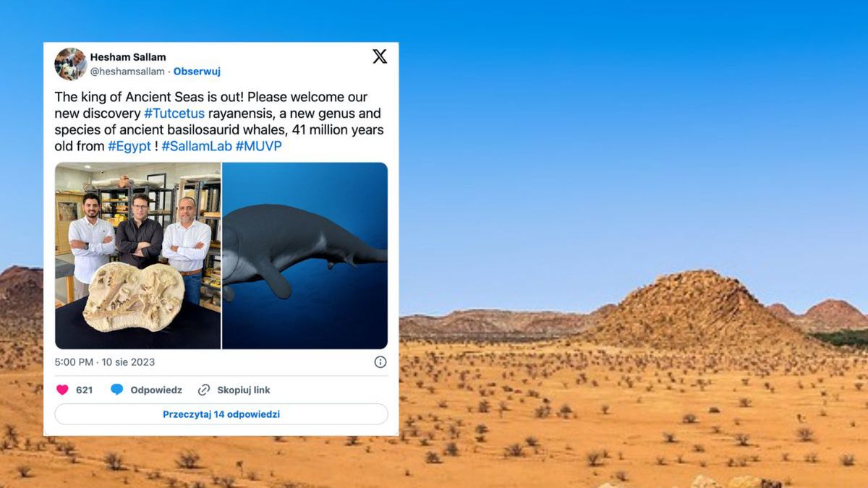The image size is (868, 488).
Task: Click the copy link chain icon
Action: click(204, 390)
